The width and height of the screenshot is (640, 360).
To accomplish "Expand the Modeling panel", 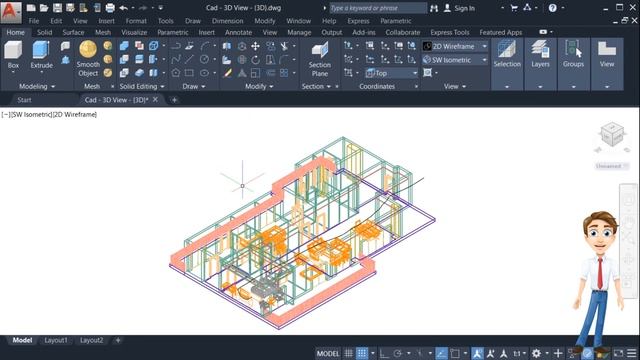I will tap(37, 87).
